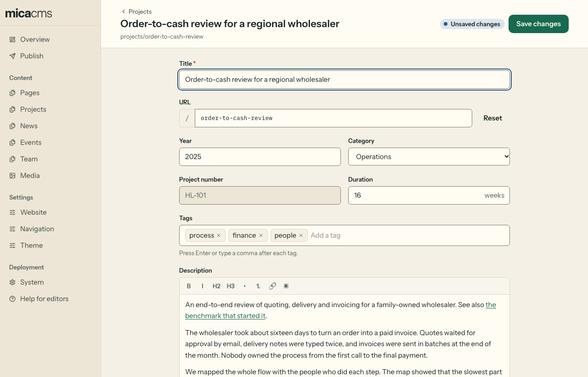Click the Publish paper-plane icon
The image size is (588, 377).
coord(12,56)
